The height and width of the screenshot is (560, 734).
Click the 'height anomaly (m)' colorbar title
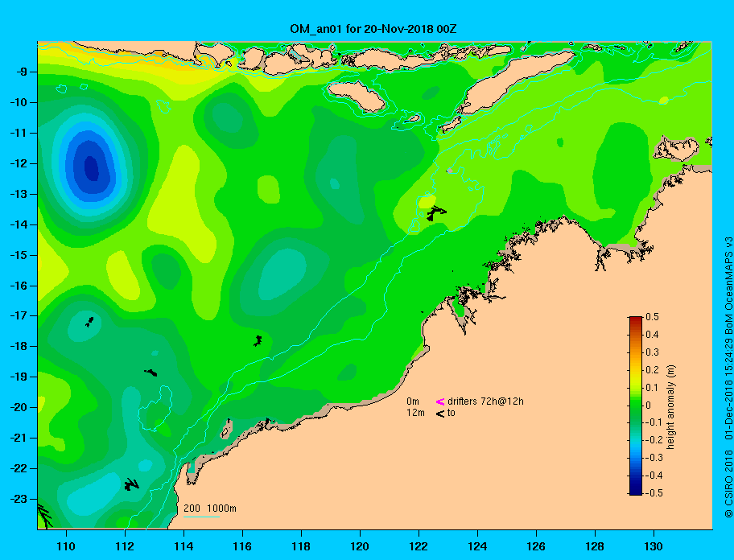tap(670, 407)
